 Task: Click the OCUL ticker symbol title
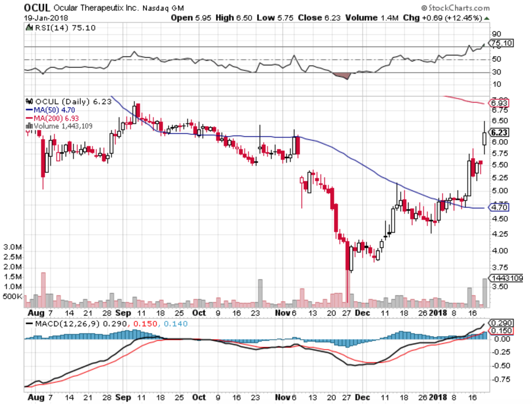pyautogui.click(x=37, y=8)
